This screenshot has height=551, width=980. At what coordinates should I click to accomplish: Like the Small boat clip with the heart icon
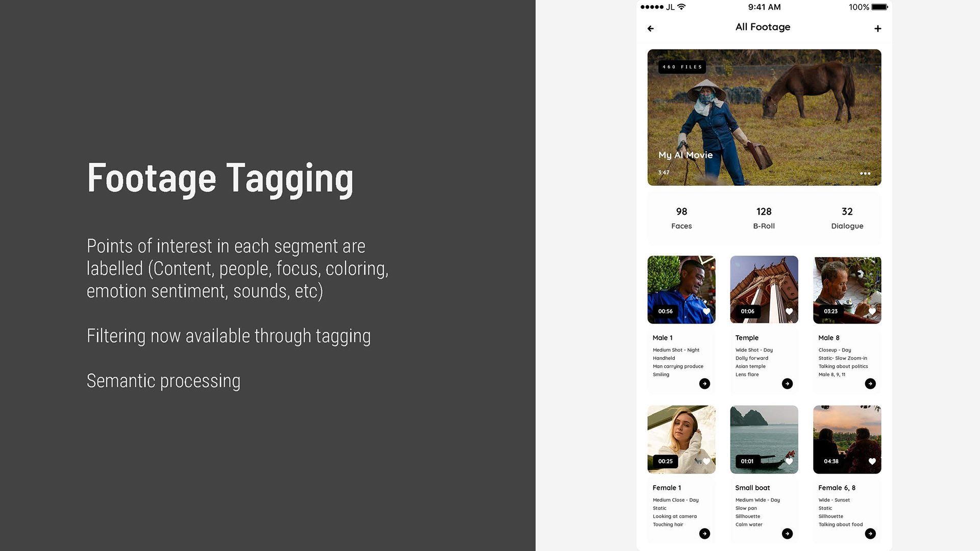click(789, 461)
